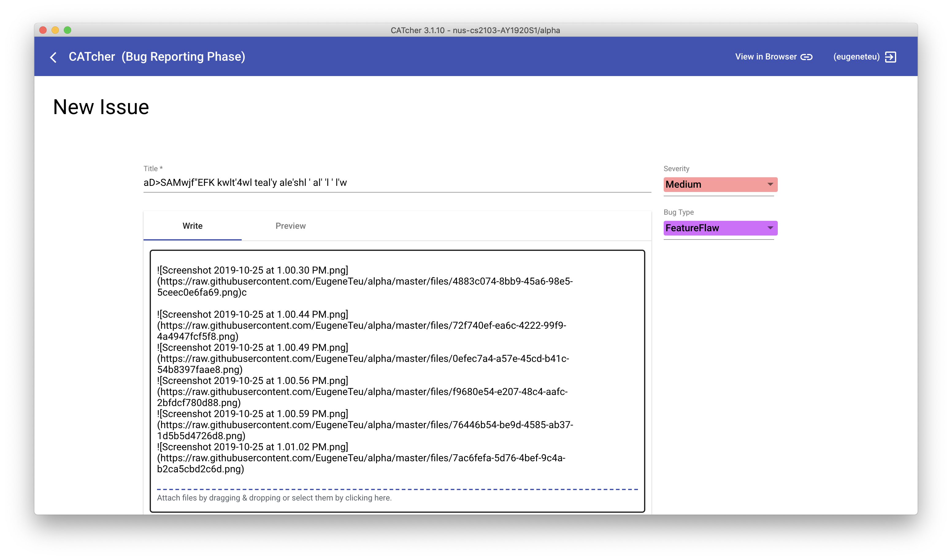This screenshot has width=952, height=560.
Task: Log out via the exit icon
Action: pyautogui.click(x=890, y=57)
